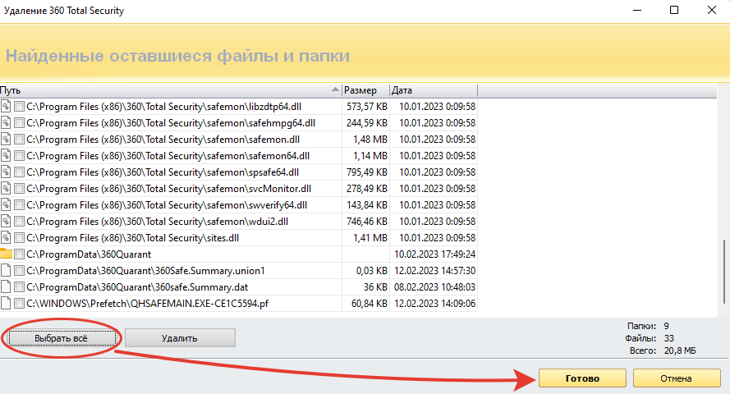Click the date 10.02.2023 17:49:24
The image size is (730, 394).
[435, 254]
